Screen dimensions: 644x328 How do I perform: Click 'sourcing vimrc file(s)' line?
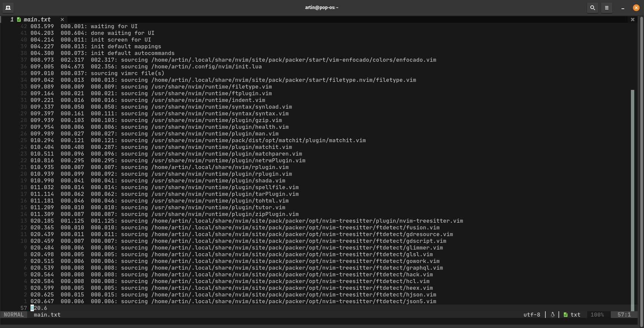tap(97, 73)
